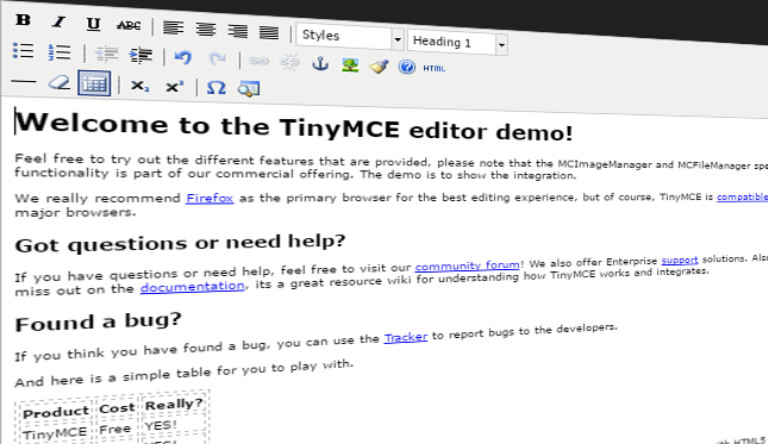Open the HTML source editor

[434, 69]
